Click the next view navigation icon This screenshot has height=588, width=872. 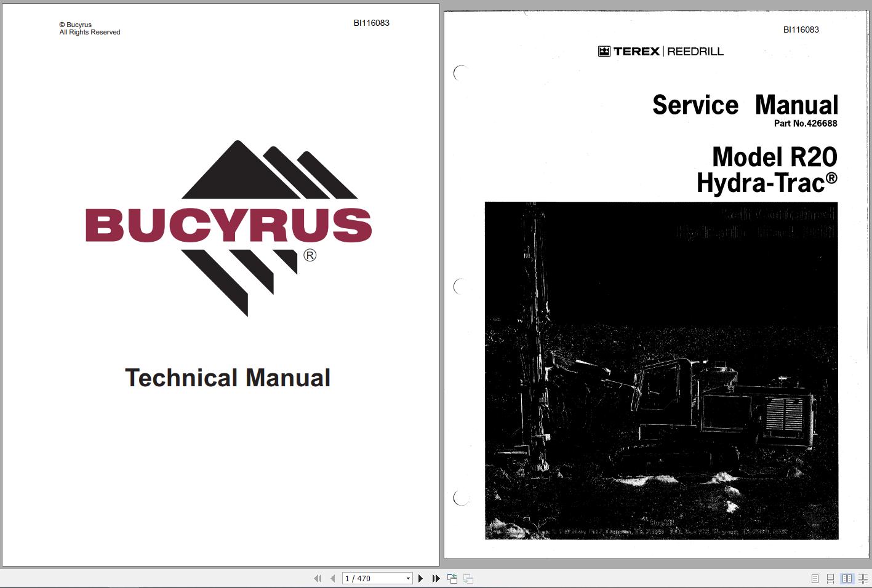coord(468,579)
